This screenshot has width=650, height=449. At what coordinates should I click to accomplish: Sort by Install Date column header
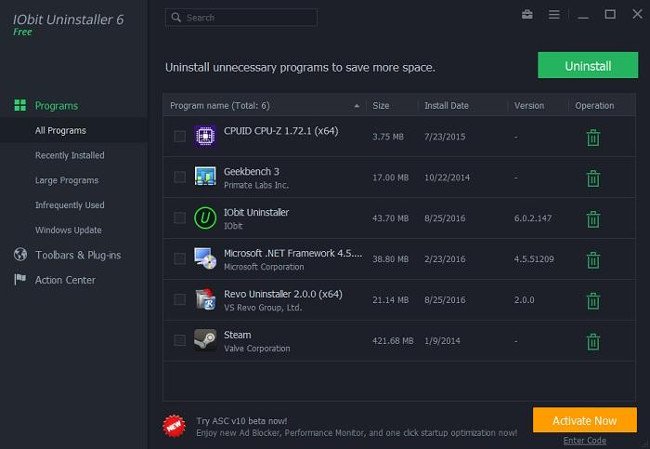(446, 106)
